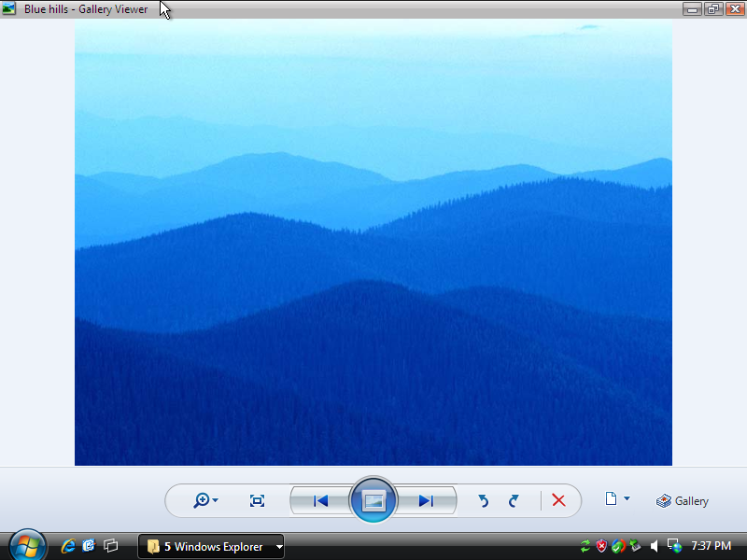The image size is (747, 560).
Task: Open the Gallery button
Action: (683, 501)
